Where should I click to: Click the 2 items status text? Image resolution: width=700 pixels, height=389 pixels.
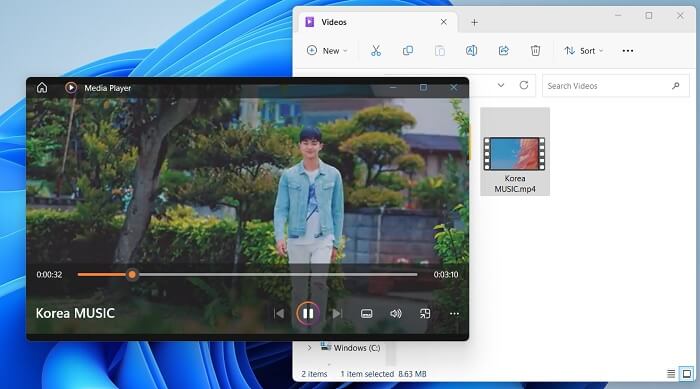[314, 374]
